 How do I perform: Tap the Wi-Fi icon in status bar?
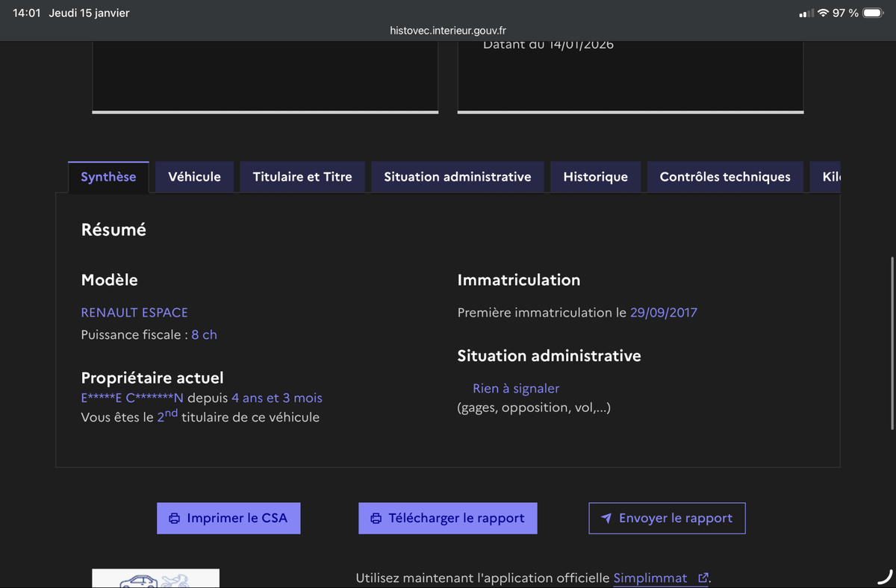(x=824, y=13)
